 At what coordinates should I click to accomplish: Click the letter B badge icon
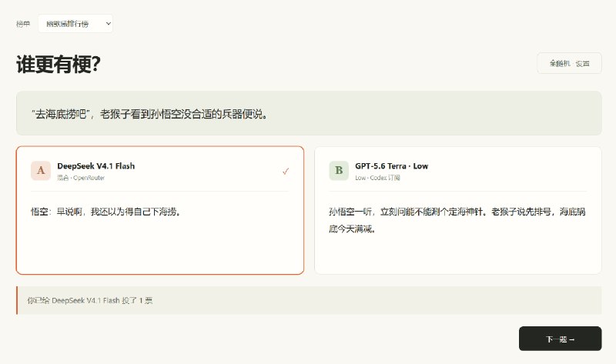339,170
